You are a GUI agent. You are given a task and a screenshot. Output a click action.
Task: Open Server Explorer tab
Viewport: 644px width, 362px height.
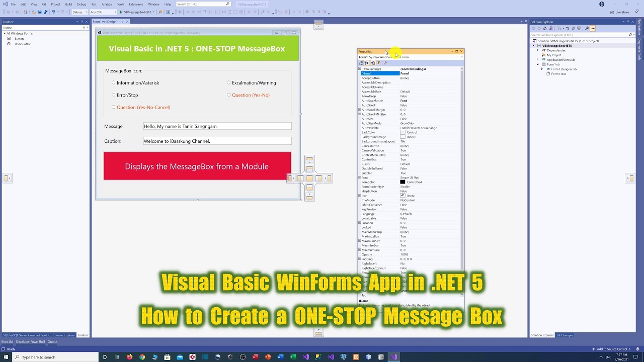pos(64,335)
